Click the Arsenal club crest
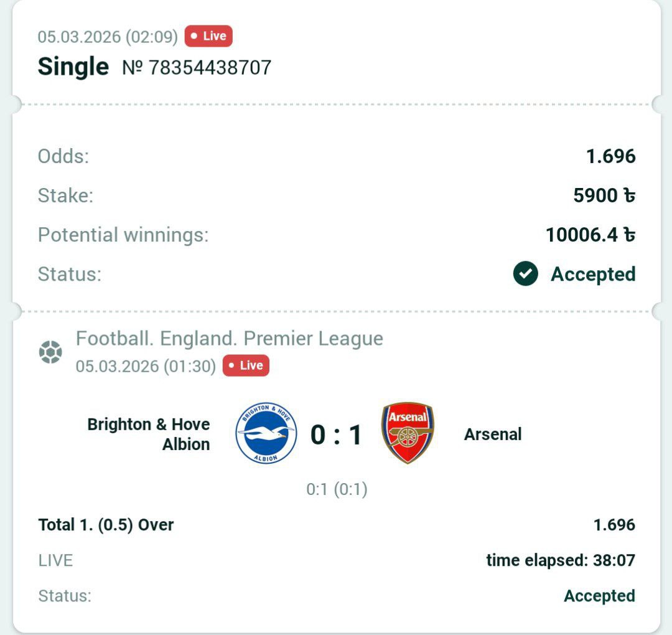672x635 pixels. point(408,433)
